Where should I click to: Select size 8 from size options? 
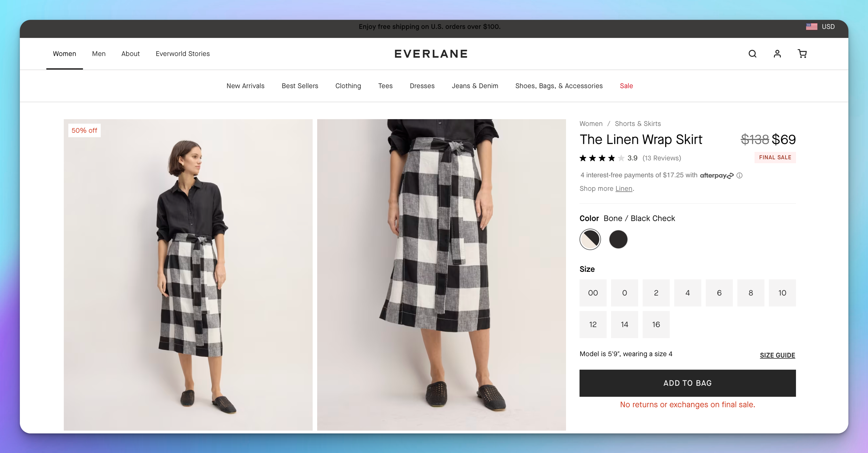750,293
